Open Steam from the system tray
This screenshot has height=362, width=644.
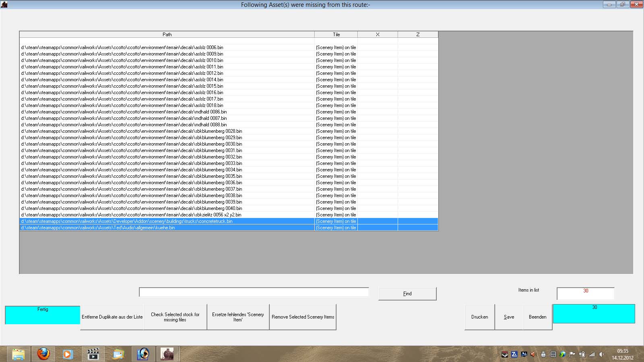505,354
